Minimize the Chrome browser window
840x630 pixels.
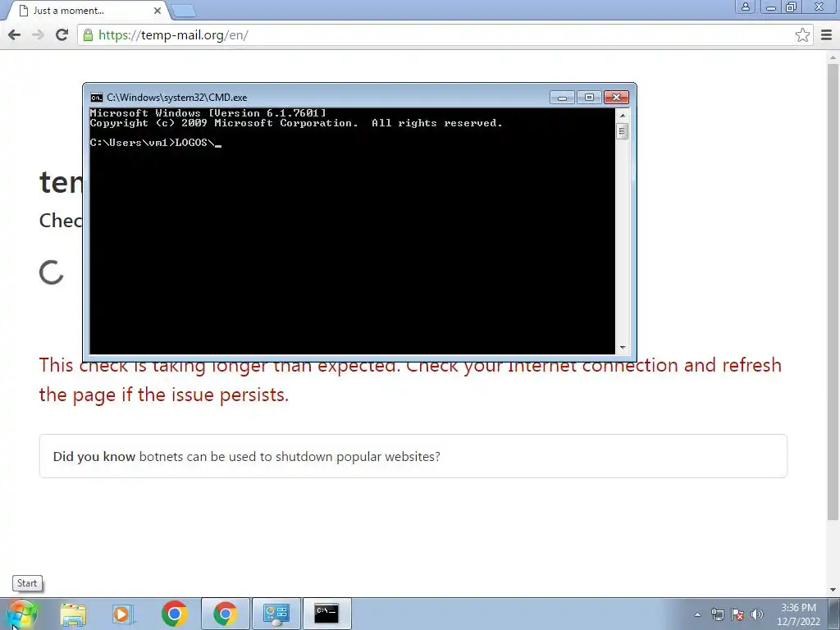[770, 7]
